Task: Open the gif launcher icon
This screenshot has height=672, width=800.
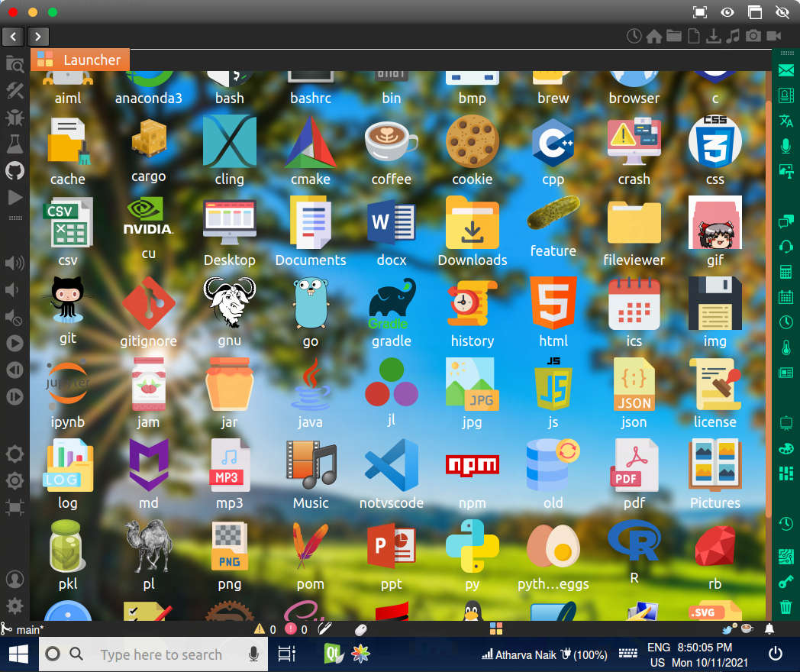Action: (715, 222)
